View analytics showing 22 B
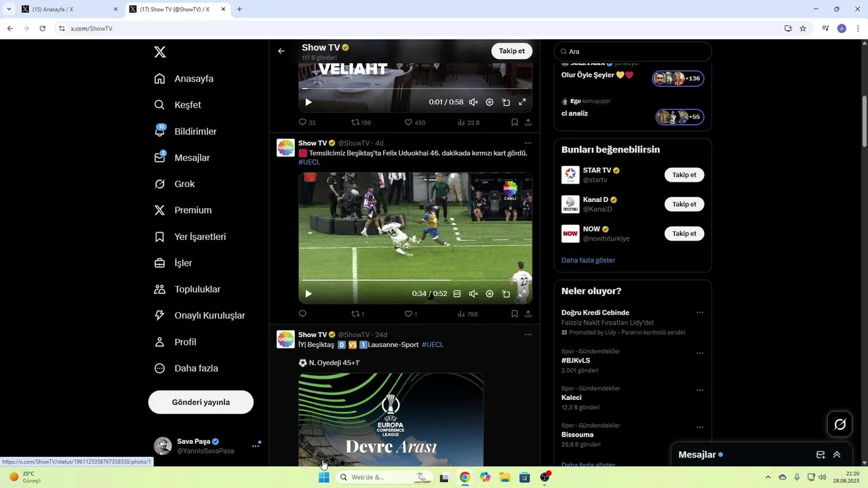 (469, 123)
